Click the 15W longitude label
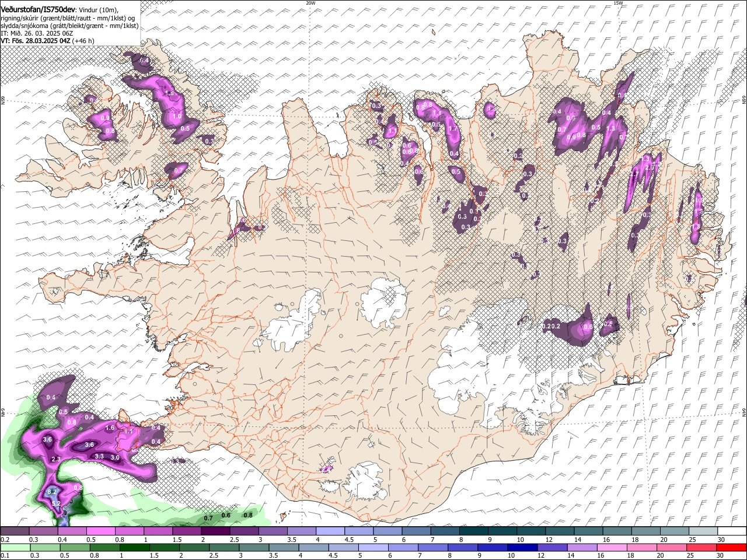747x560 pixels. 618,3
